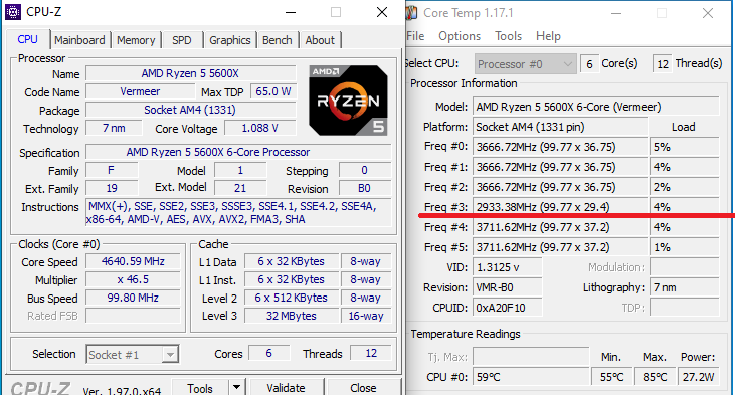Screen dimensions: 735x396
Task: Click the Validate button
Action: (x=286, y=388)
